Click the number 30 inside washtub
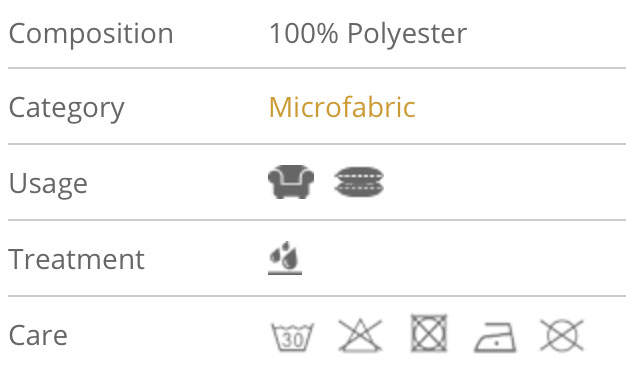Viewport: 626px width, 367px height. 292,340
